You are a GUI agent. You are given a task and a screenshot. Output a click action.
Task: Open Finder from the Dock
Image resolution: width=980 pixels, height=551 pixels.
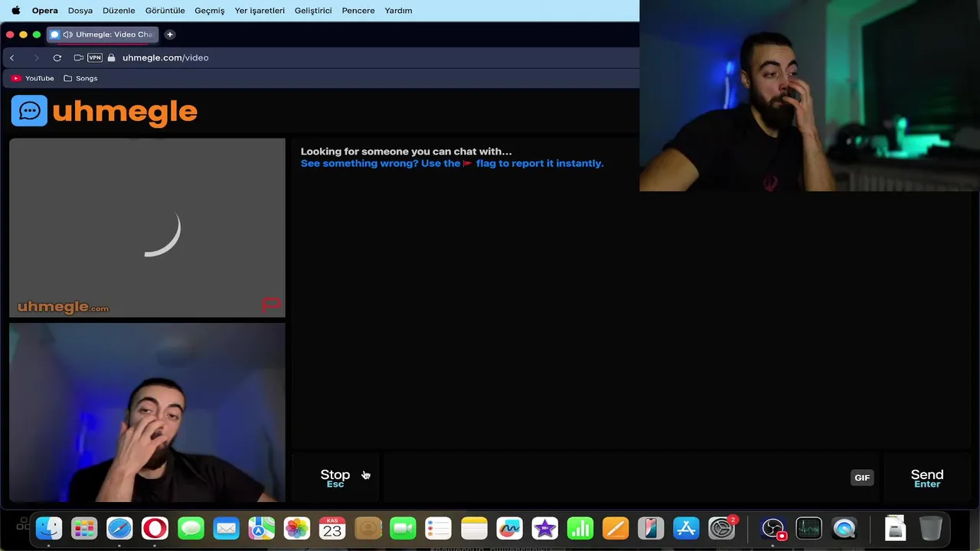point(49,528)
